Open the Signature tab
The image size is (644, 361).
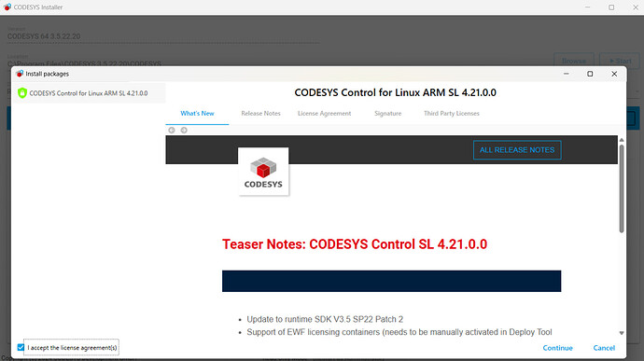click(x=387, y=114)
